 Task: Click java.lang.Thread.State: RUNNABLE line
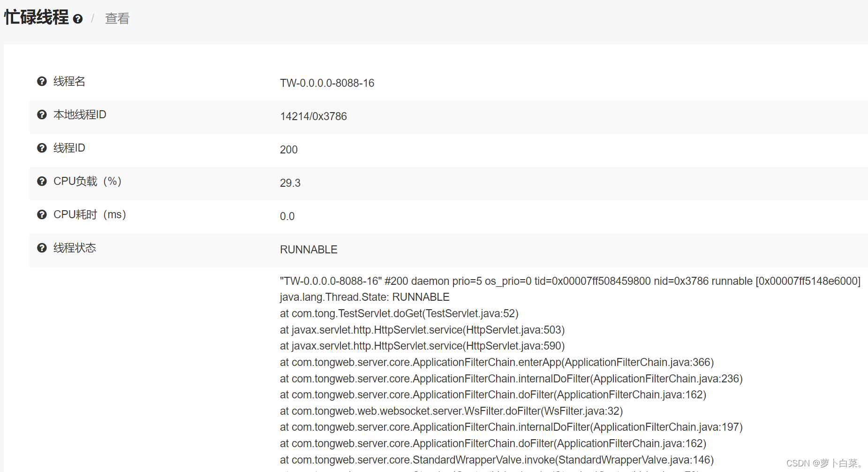[x=364, y=297]
